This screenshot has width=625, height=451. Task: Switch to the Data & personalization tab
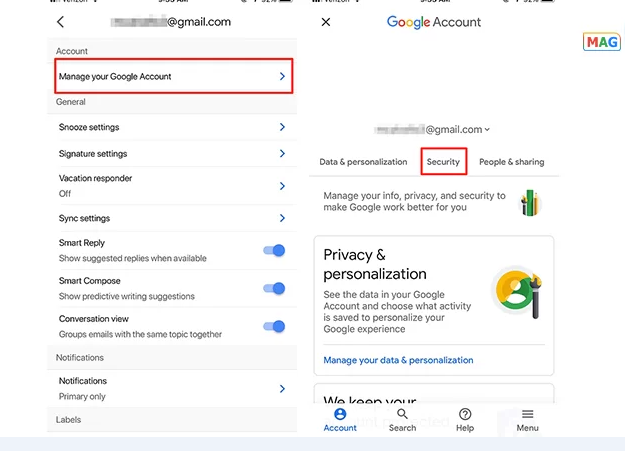(x=363, y=162)
